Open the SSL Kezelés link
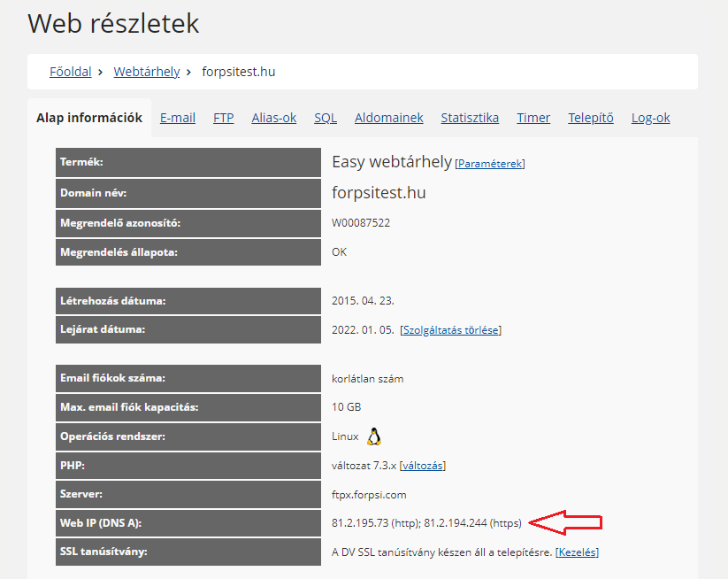This screenshot has width=728, height=579. click(577, 552)
